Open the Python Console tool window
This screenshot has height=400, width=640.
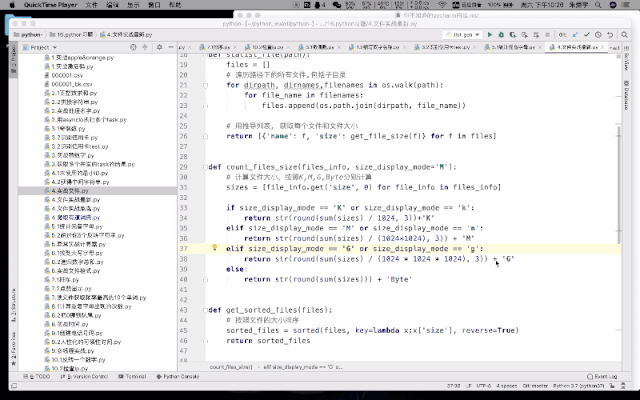point(178,376)
